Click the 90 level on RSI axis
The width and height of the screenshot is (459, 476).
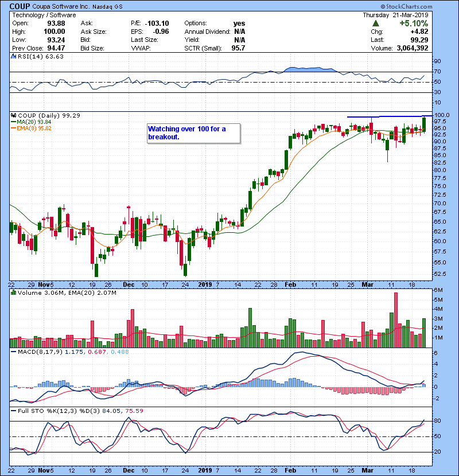click(x=437, y=61)
